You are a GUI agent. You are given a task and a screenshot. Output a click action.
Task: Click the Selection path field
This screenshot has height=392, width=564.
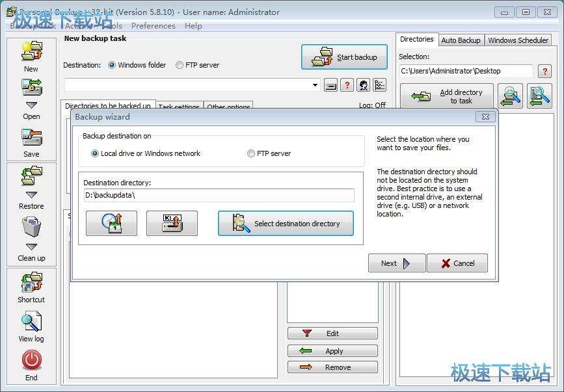(466, 71)
